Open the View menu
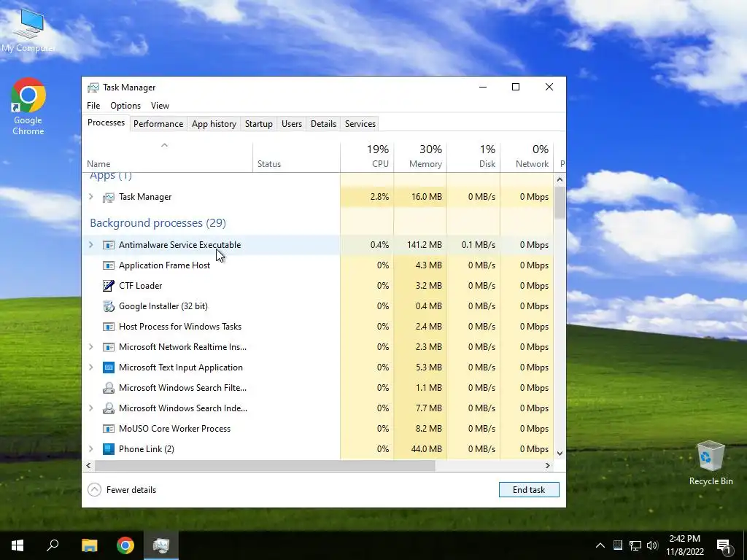Screen dimensions: 747x560 [160, 106]
